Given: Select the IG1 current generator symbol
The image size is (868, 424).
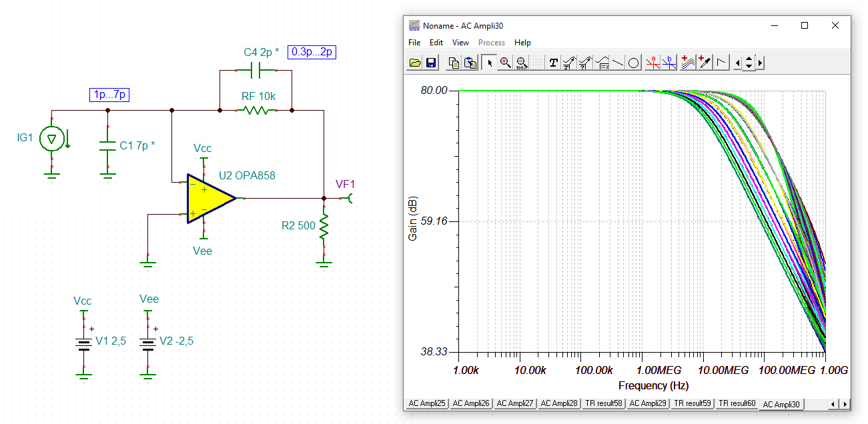Looking at the screenshot, I should 51,139.
